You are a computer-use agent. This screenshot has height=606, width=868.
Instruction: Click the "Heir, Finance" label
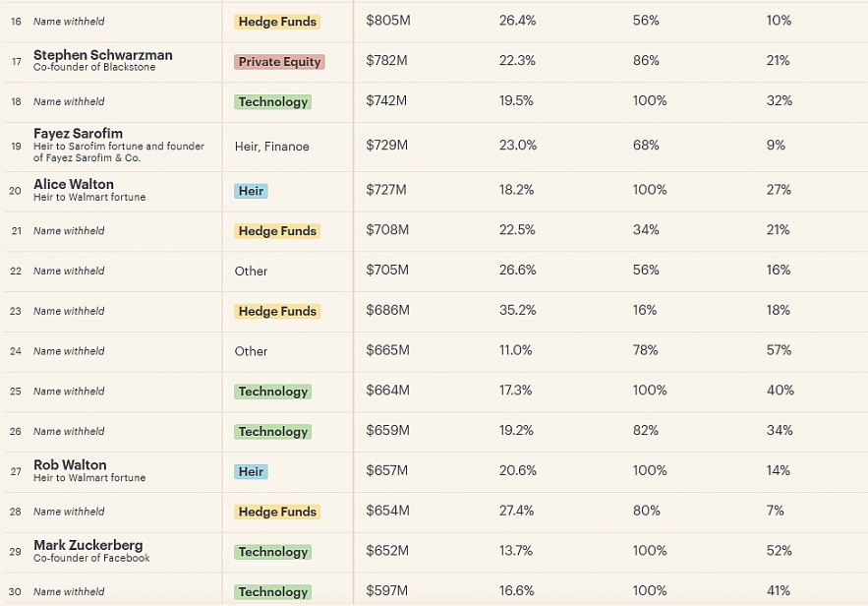pyautogui.click(x=271, y=147)
